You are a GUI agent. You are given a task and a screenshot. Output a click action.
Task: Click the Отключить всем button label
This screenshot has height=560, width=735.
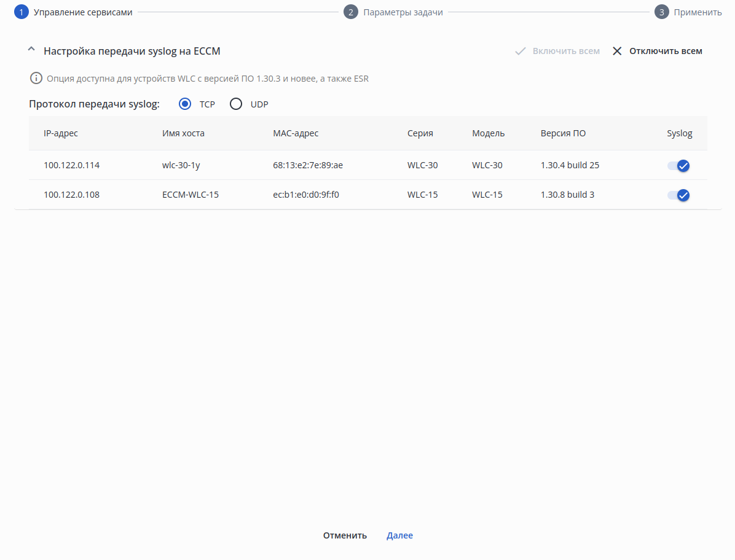[x=666, y=51]
